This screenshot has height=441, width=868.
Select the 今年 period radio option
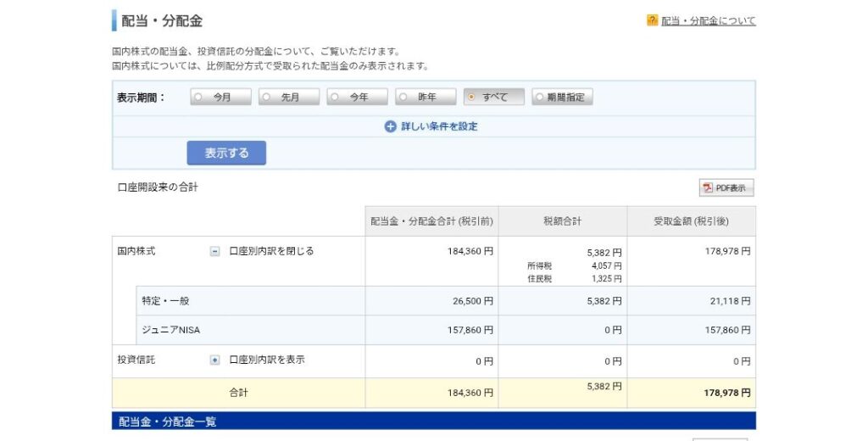357,97
